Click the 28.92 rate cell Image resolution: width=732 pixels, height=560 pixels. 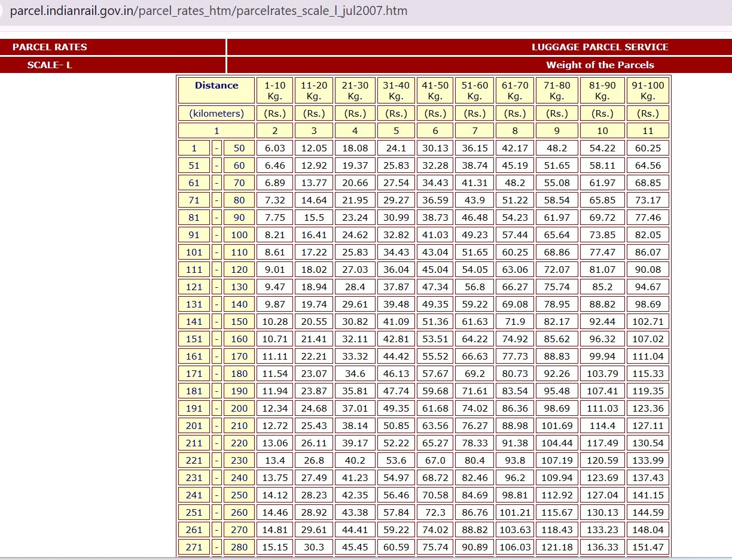coord(314,512)
